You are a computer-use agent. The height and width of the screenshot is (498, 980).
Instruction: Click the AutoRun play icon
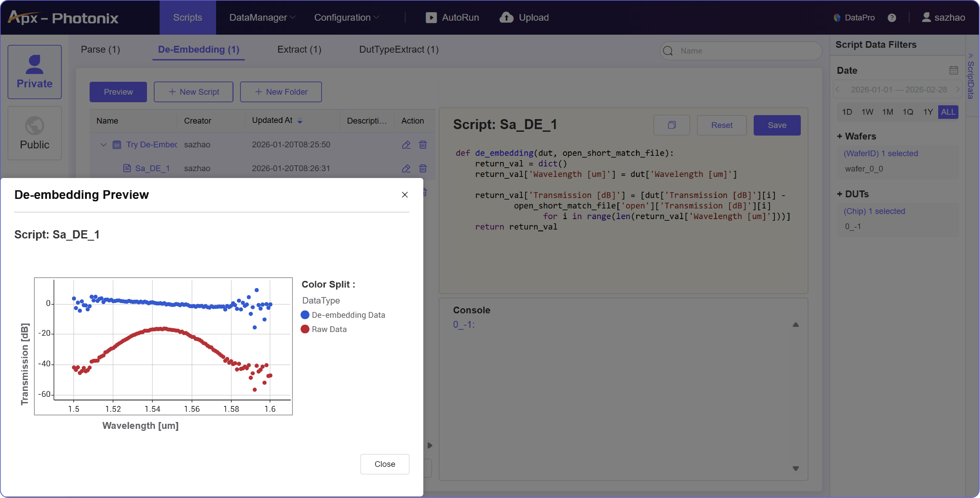click(431, 18)
